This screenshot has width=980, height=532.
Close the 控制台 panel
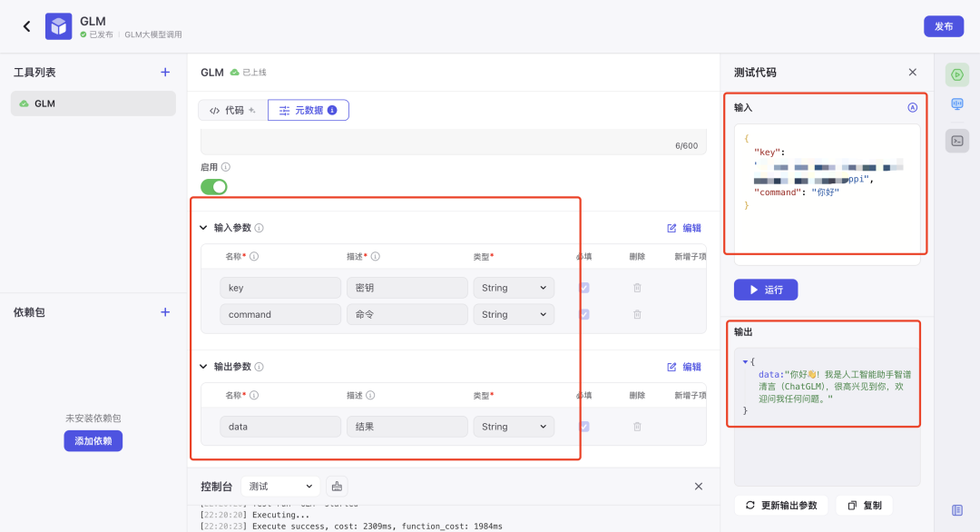pyautogui.click(x=699, y=487)
